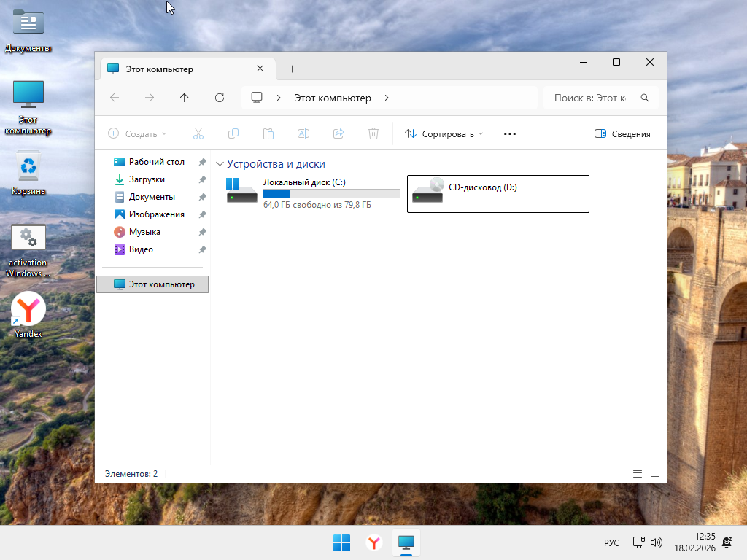Viewport: 747px width, 560px height.
Task: Open Yandex browser from the taskbar
Action: tap(373, 542)
